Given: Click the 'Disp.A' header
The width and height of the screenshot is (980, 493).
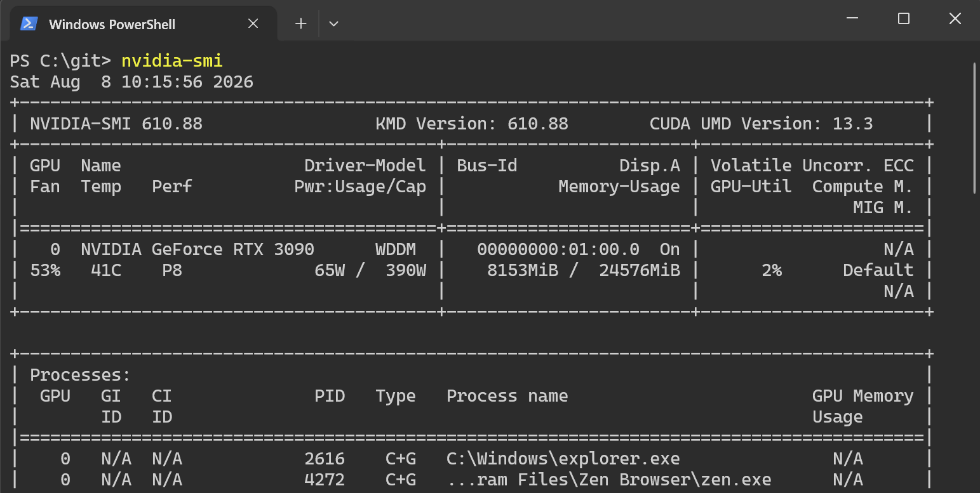Looking at the screenshot, I should click(650, 166).
